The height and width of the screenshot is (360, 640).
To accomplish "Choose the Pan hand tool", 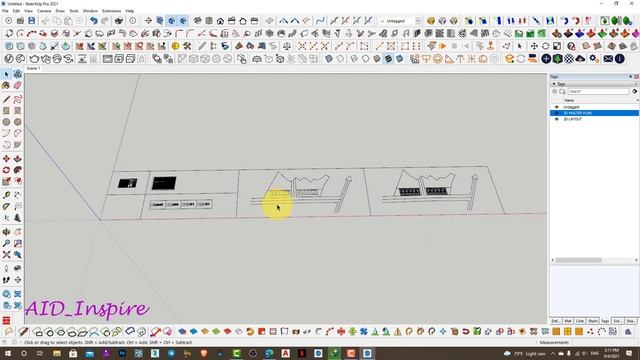I will (x=18, y=232).
